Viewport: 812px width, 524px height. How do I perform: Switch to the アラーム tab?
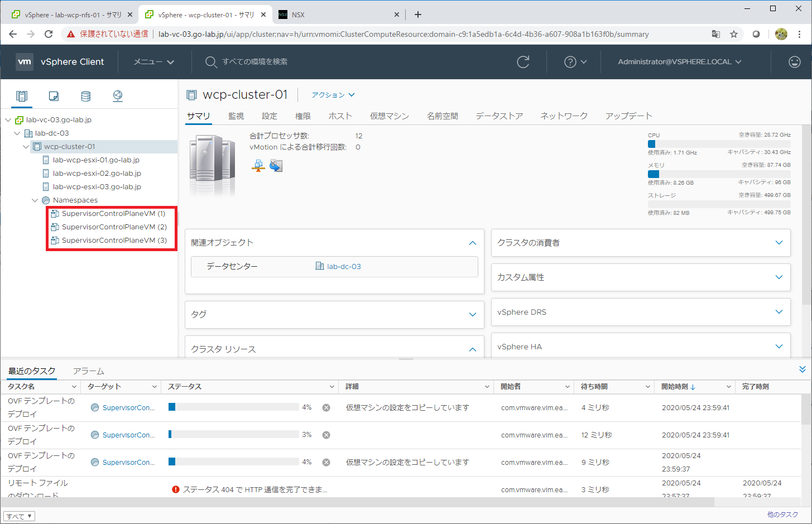[x=89, y=371]
